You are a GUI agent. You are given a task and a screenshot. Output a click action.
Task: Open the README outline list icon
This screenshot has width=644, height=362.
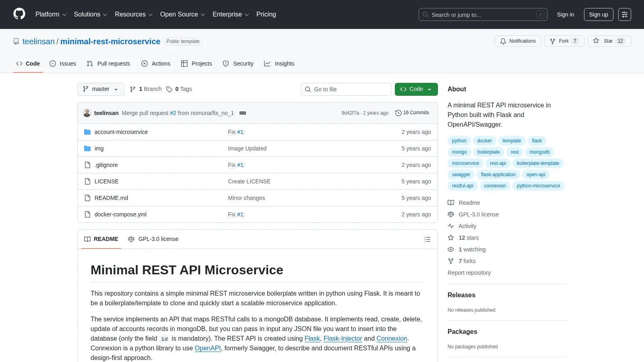click(427, 239)
